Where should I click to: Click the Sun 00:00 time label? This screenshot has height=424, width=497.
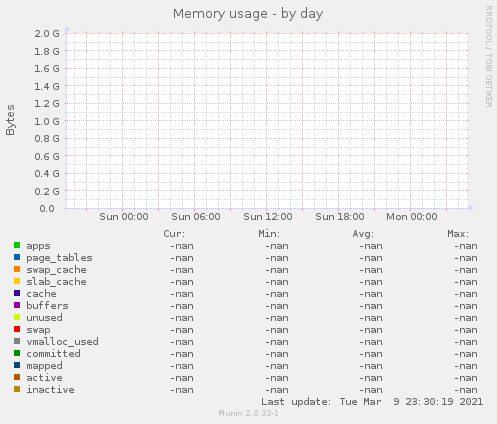coord(124,217)
